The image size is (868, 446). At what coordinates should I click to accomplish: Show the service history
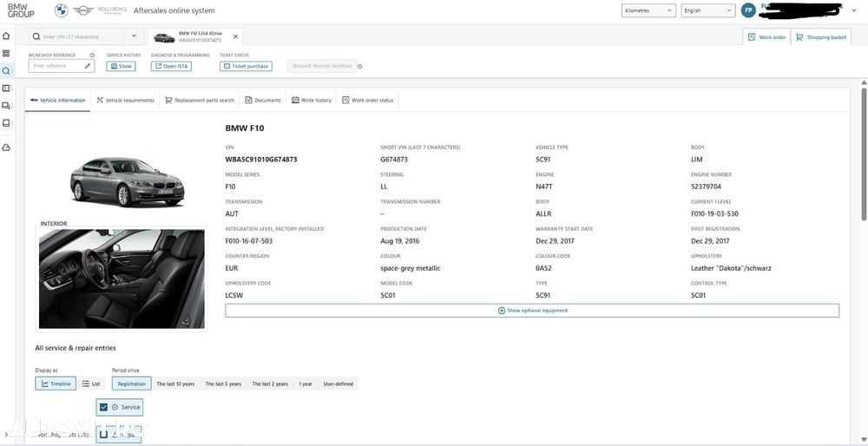[121, 66]
